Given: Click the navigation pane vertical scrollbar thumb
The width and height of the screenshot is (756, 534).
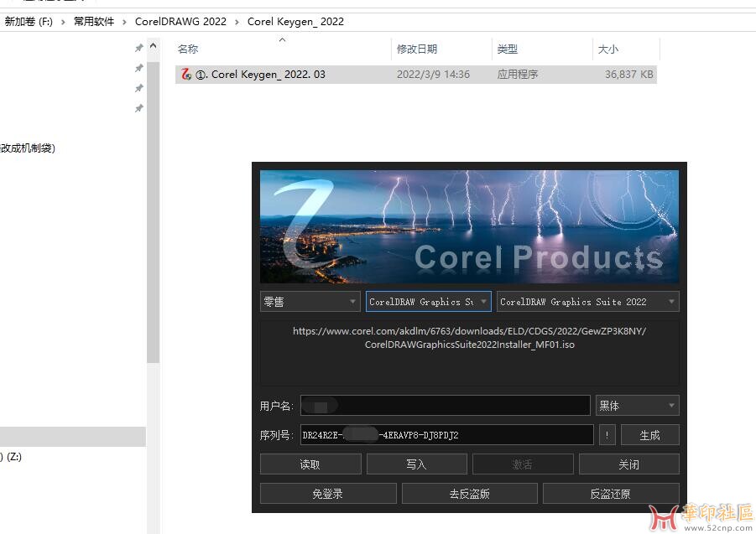Looking at the screenshot, I should (154, 212).
